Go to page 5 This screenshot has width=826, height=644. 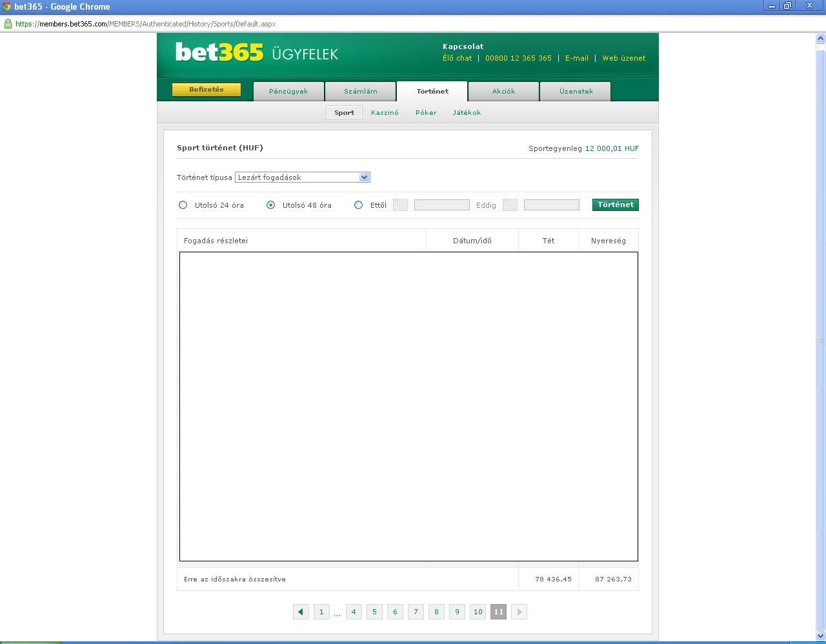tap(374, 612)
